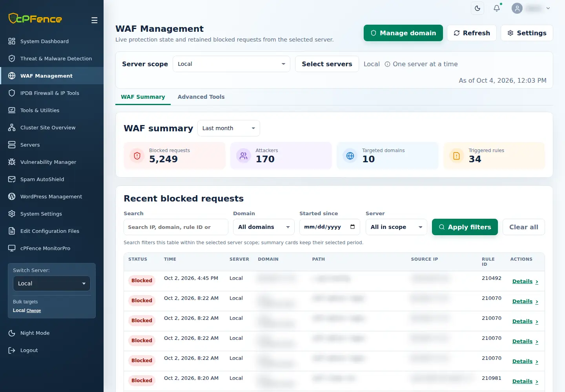Collapse sidebar with the hamburger menu icon

[x=94, y=20]
